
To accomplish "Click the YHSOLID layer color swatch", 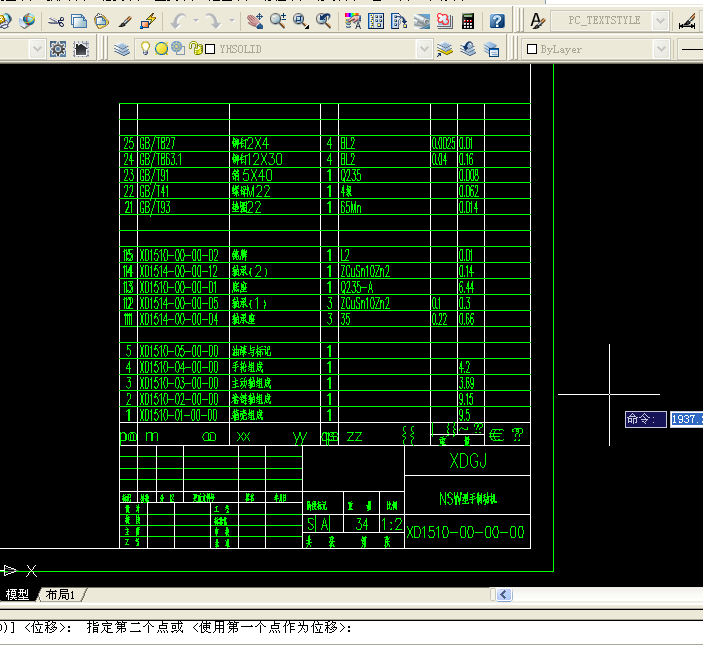I will pos(210,49).
